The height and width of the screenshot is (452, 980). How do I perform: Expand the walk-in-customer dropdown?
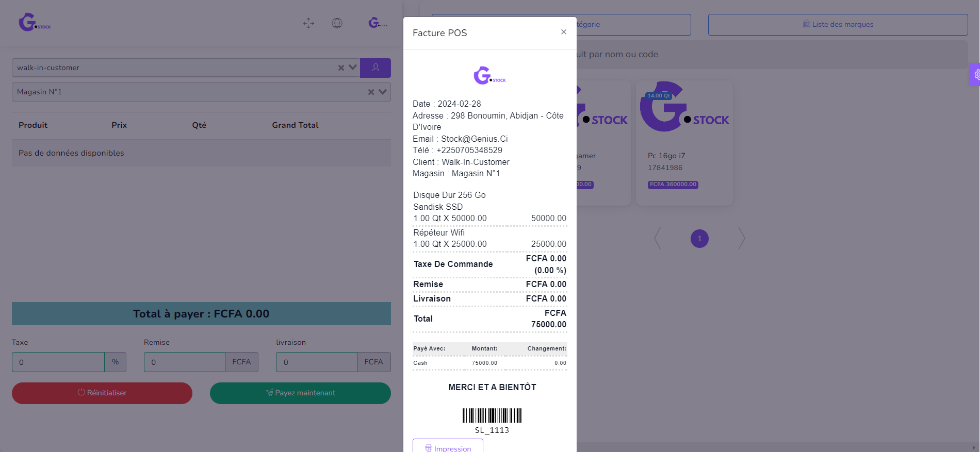(x=353, y=68)
